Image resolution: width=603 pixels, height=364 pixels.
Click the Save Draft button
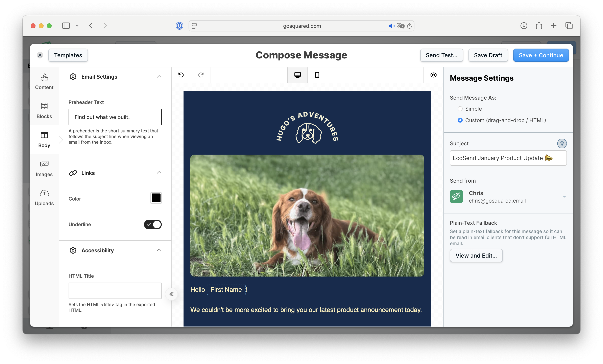[x=488, y=55]
